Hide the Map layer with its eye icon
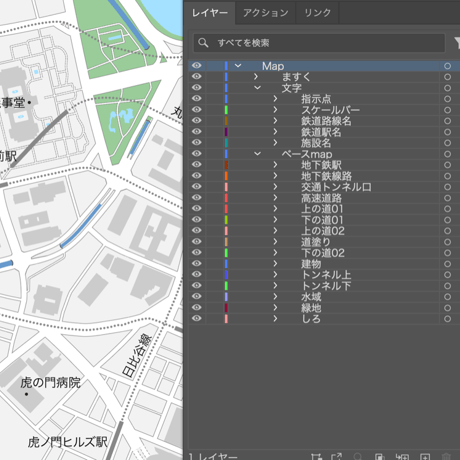Image resolution: width=460 pixels, height=460 pixels. [x=197, y=66]
